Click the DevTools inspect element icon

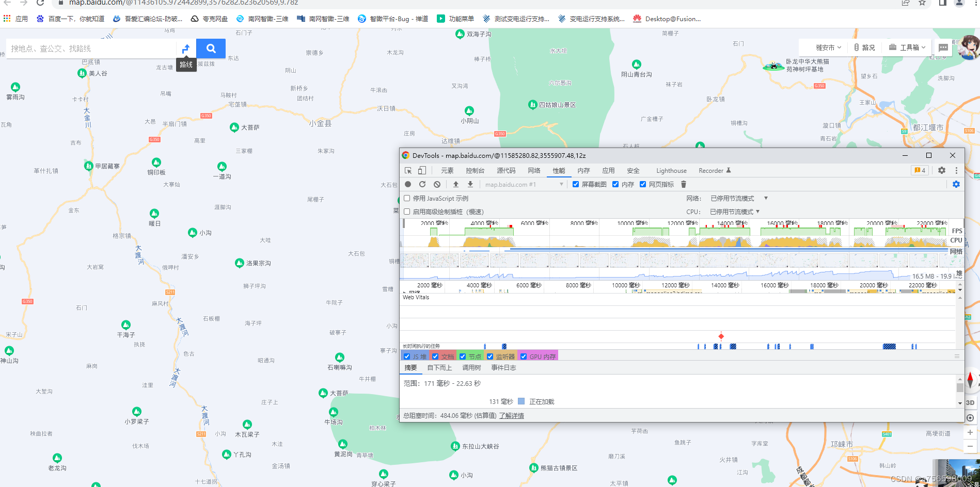point(408,171)
